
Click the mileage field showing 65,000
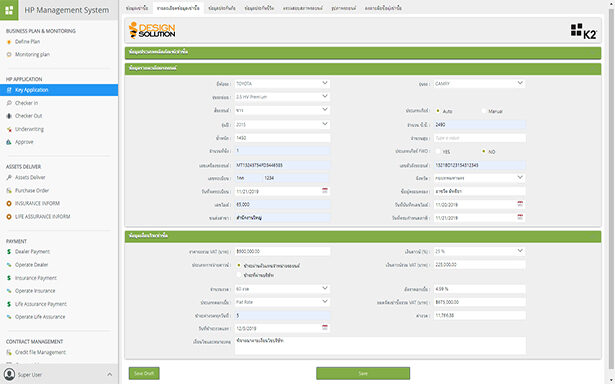click(282, 204)
